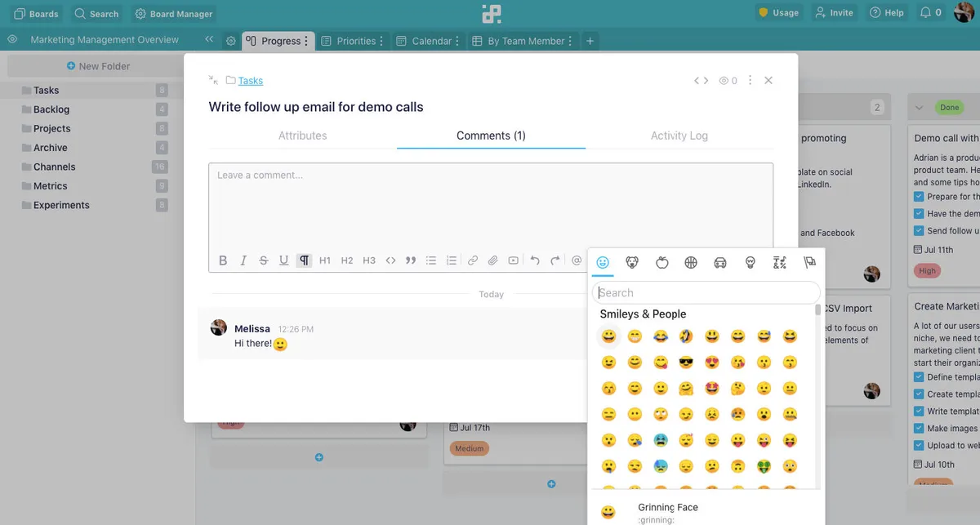The width and height of the screenshot is (980, 525).
Task: Open the user profile avatar menu
Action: pos(964,12)
